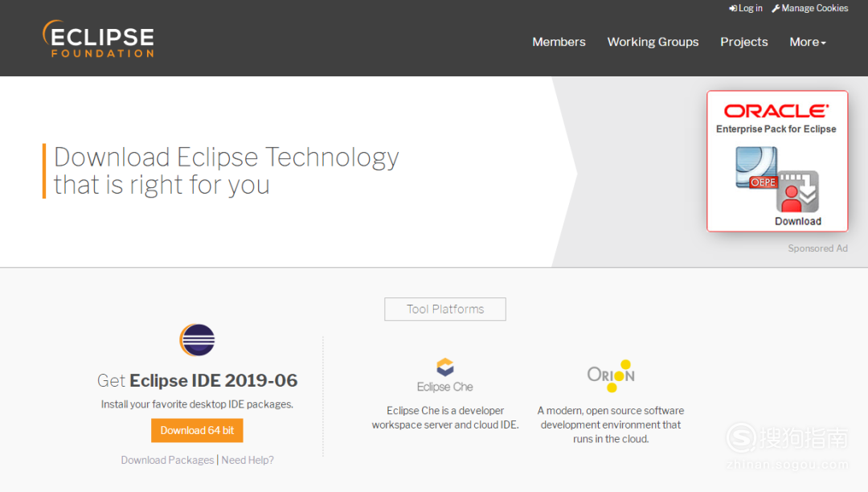Click the Download label in the Oracle ad
The width and height of the screenshot is (868, 492).
pyautogui.click(x=798, y=221)
